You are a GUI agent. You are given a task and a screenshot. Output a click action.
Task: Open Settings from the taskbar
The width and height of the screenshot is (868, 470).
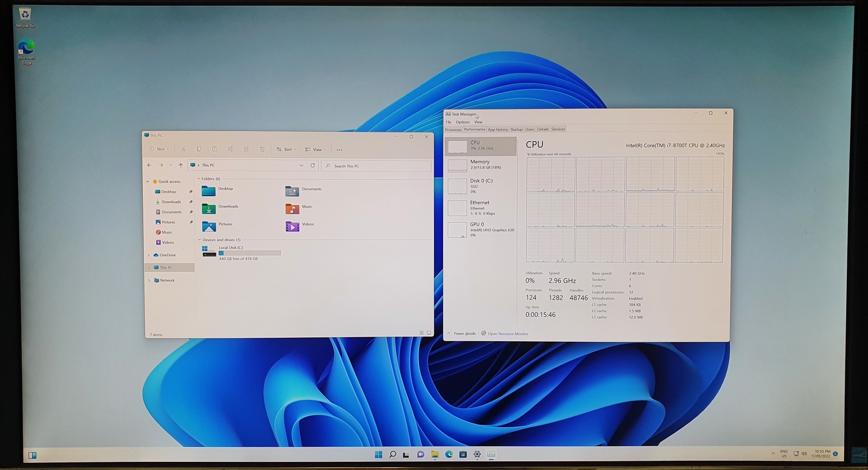point(477,454)
